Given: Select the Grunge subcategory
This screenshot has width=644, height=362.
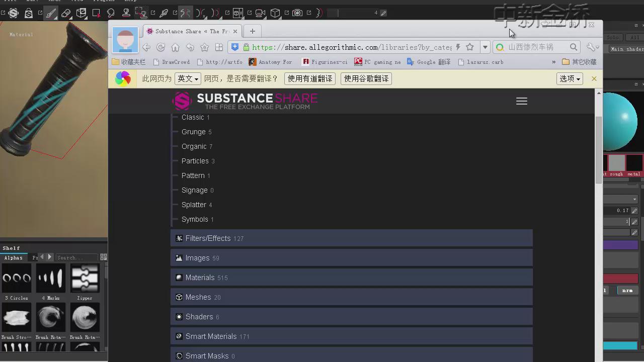Looking at the screenshot, I should (x=194, y=132).
